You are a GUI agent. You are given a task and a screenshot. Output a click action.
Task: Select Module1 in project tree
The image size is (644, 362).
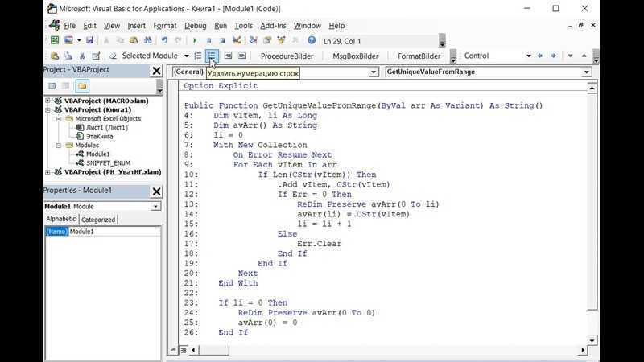(x=97, y=154)
